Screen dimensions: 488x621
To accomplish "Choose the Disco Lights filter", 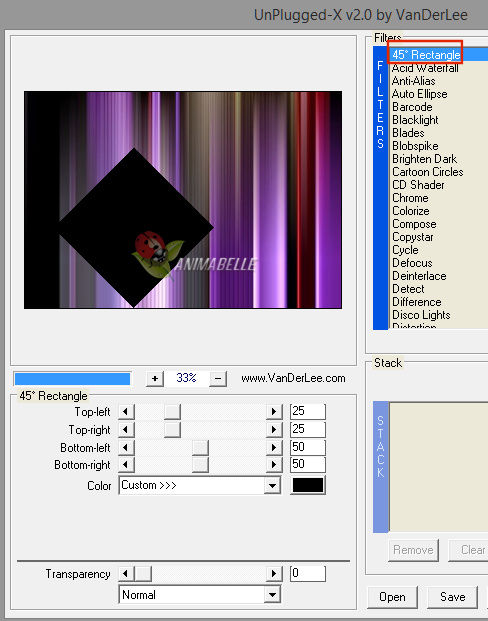I will (x=421, y=315).
